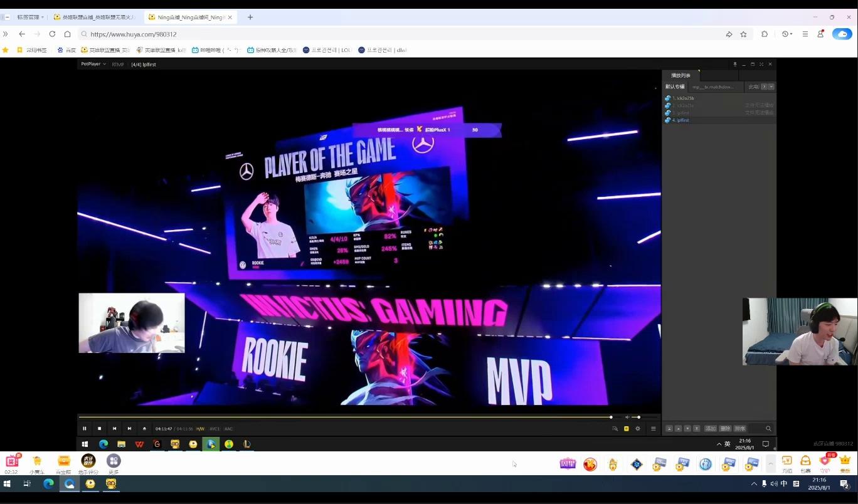The image size is (858, 504).
Task: Open Windows Start menu on taskbar
Action: pos(8,484)
